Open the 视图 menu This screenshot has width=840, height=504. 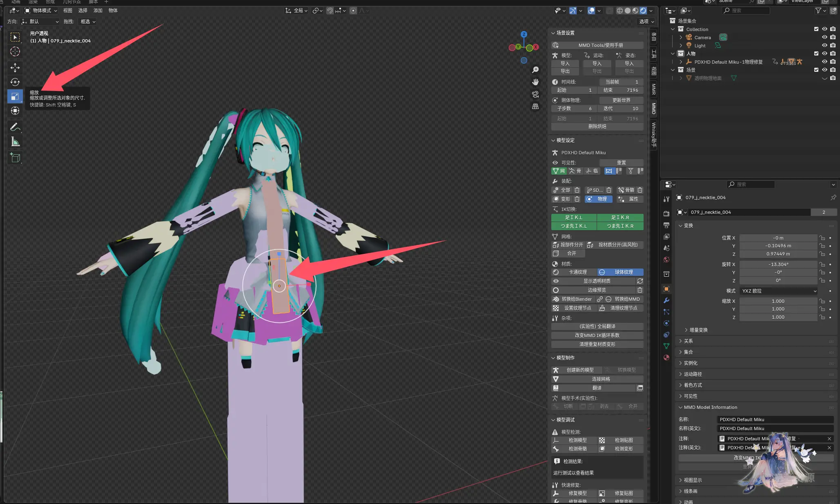(68, 11)
